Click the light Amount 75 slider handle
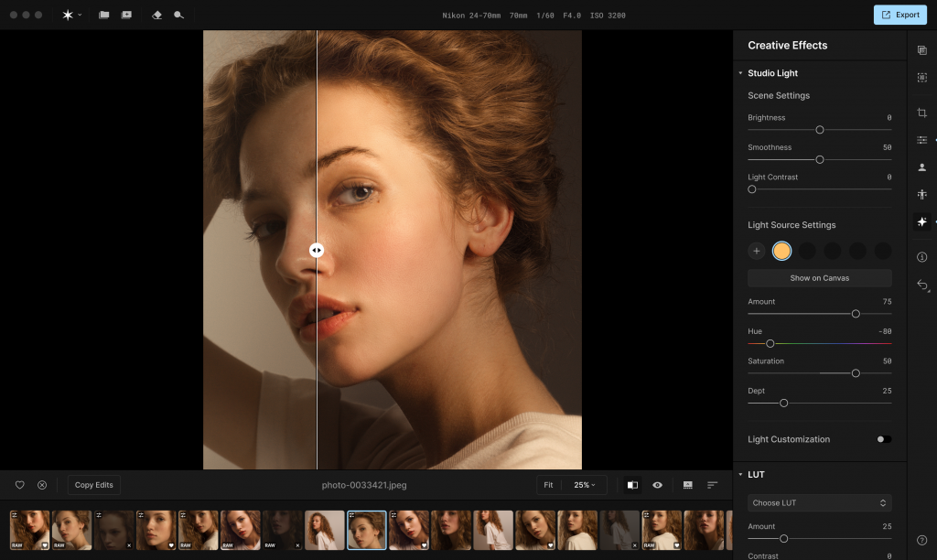 pos(856,314)
